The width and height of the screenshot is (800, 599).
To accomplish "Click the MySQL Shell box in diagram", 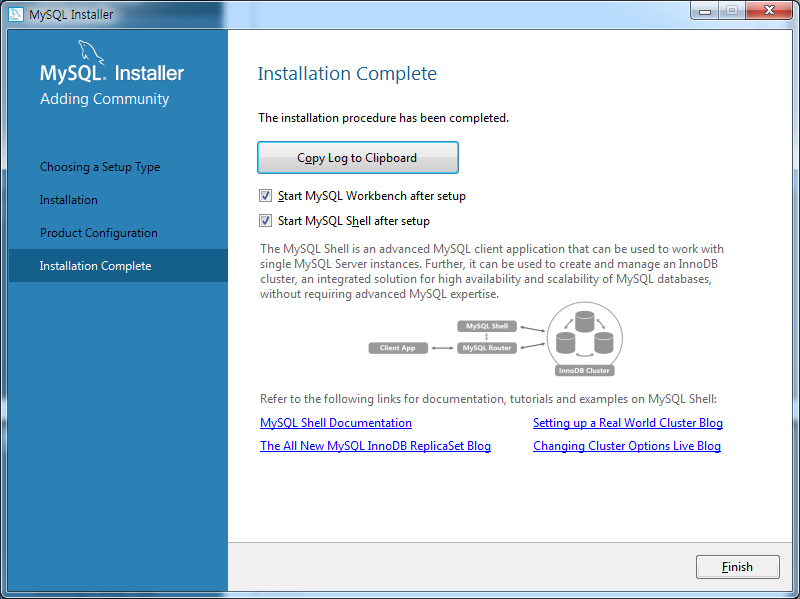I will click(487, 326).
